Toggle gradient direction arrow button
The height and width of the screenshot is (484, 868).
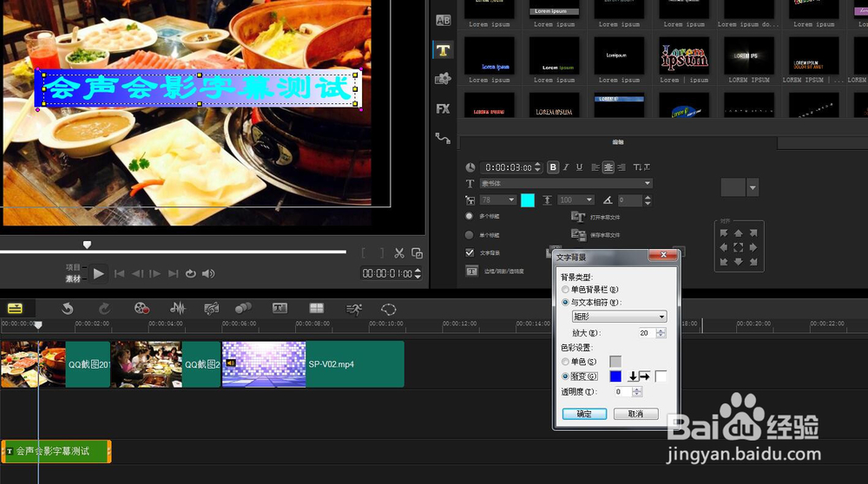639,376
